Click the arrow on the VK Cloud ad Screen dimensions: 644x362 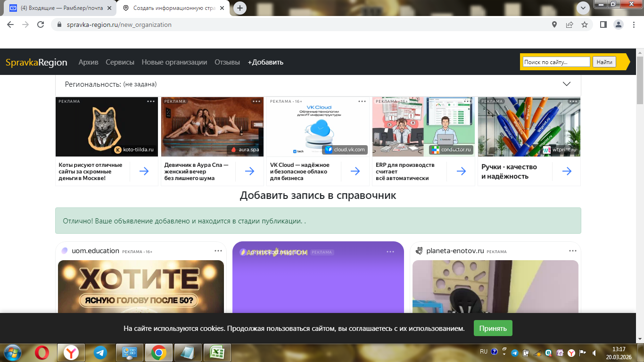[355, 171]
